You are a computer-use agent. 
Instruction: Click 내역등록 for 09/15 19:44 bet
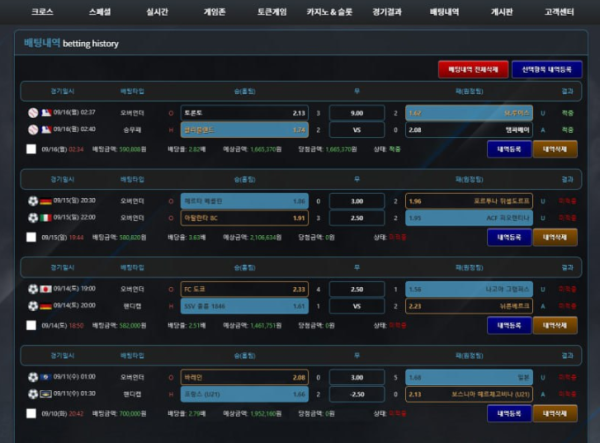pos(509,237)
